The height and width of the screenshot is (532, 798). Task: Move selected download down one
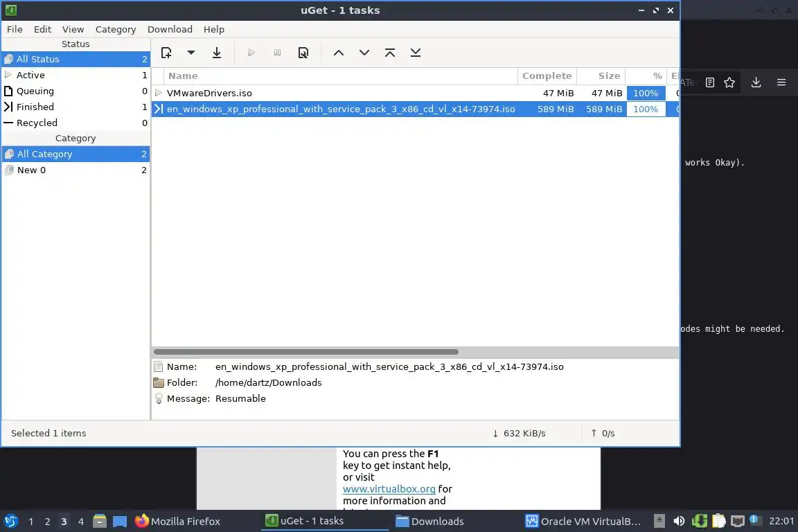click(x=364, y=53)
